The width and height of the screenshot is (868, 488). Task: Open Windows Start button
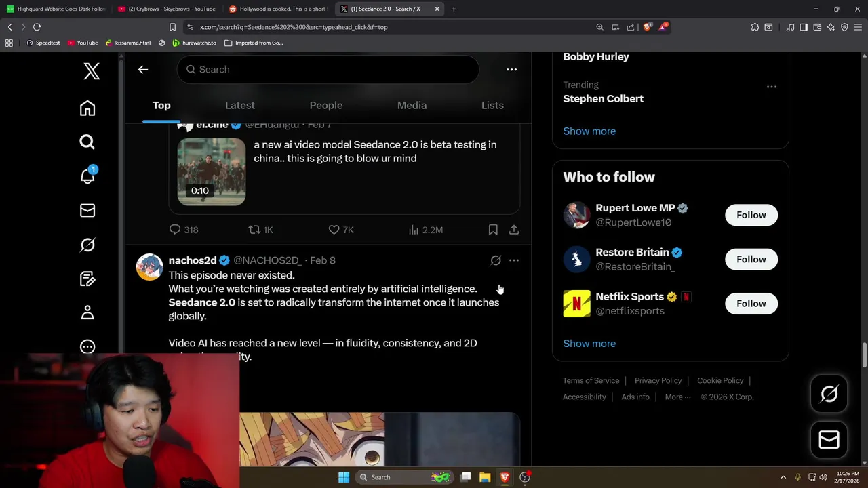coord(344,477)
